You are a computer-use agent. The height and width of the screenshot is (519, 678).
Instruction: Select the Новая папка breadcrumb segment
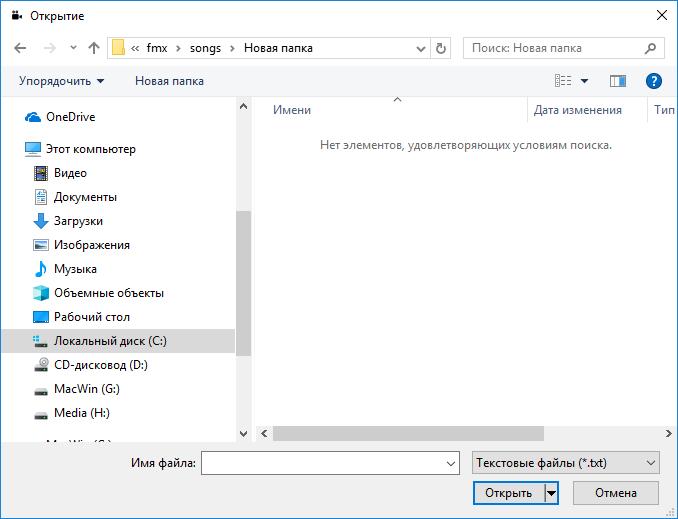tap(278, 48)
